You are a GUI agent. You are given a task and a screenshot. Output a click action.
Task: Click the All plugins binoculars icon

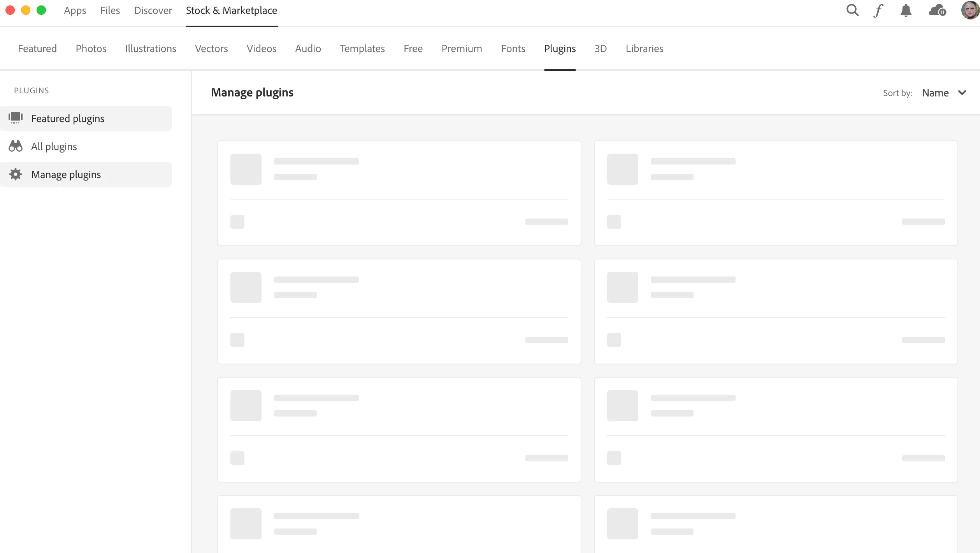(x=16, y=146)
